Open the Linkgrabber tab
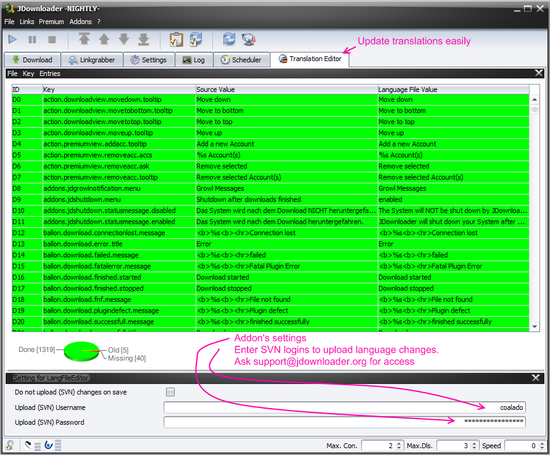 coord(92,60)
